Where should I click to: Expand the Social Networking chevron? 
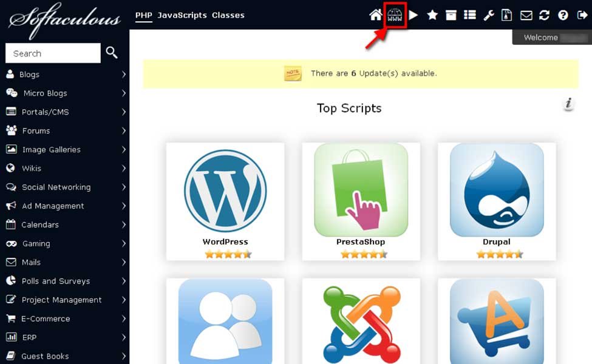[124, 187]
